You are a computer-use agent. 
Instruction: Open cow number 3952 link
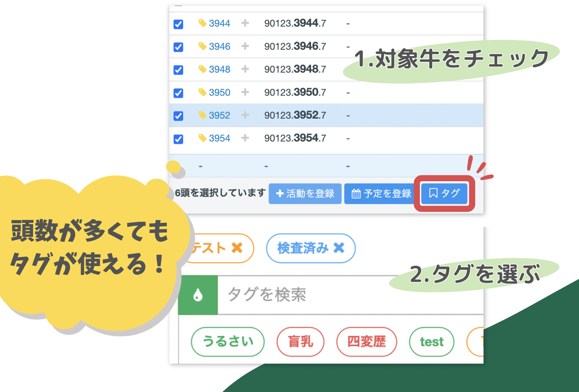[219, 115]
